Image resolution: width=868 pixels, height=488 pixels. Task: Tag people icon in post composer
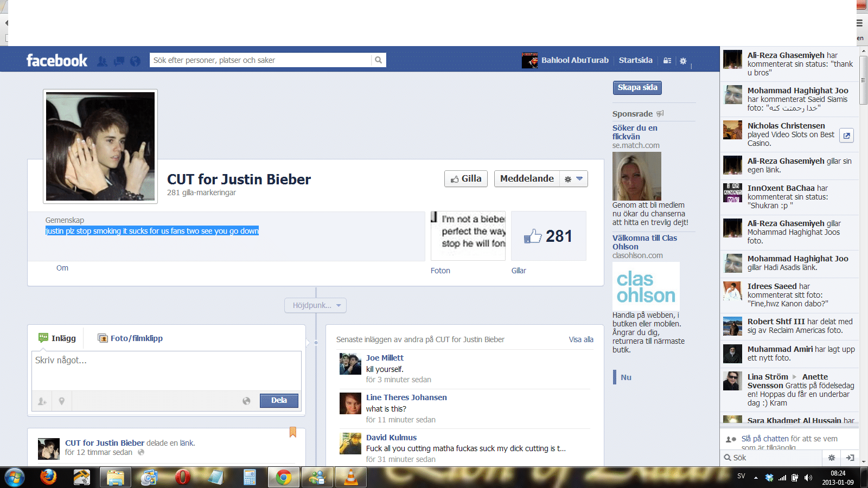pyautogui.click(x=42, y=401)
